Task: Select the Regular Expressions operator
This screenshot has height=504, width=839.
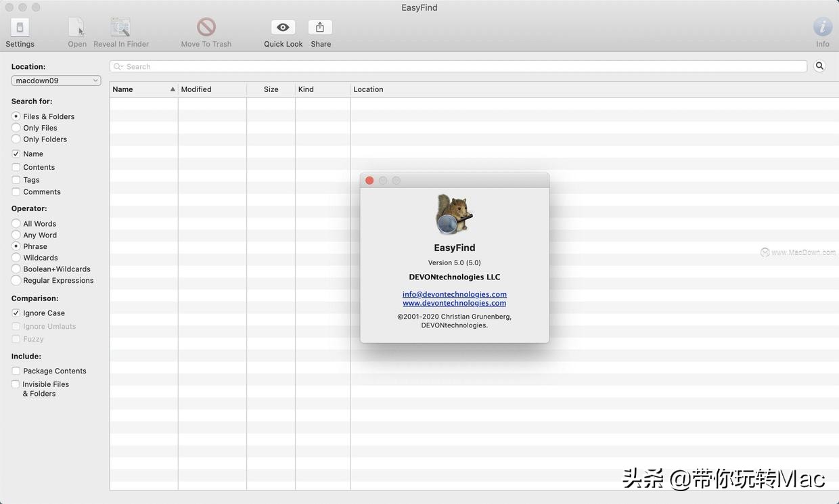Action: 16,281
